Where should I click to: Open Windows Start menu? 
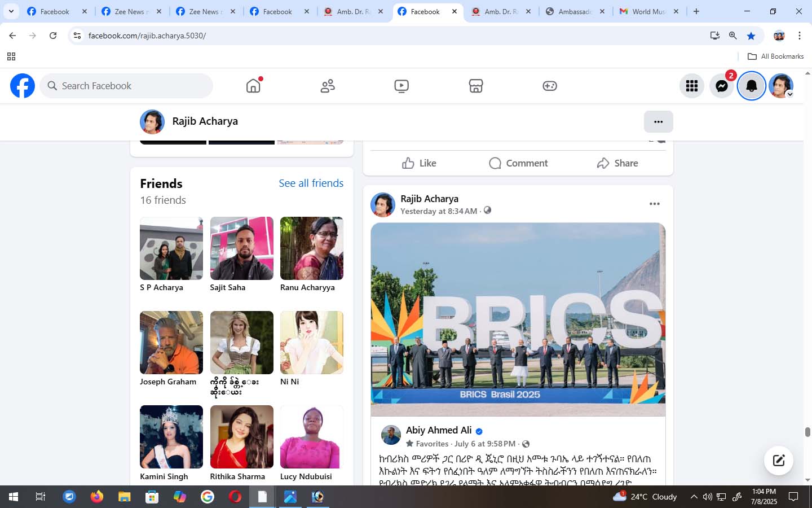tap(14, 497)
